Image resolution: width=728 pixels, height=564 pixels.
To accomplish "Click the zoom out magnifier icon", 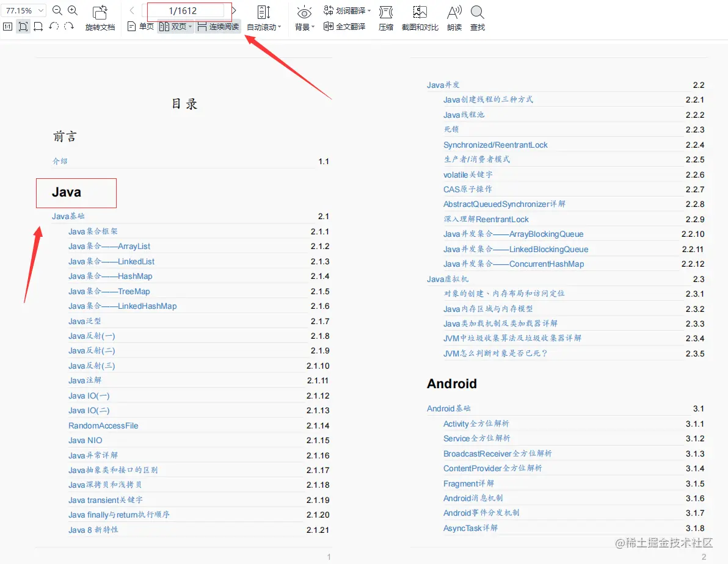I will click(x=57, y=10).
